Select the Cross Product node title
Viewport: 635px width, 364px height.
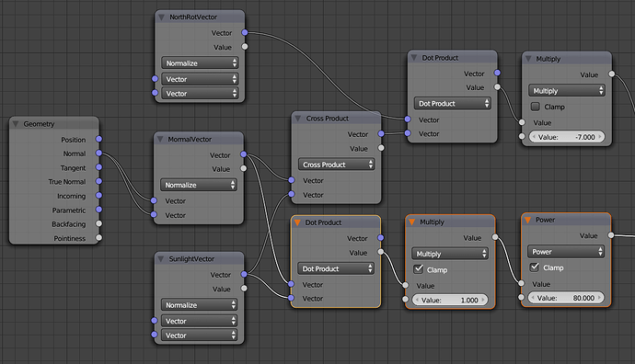328,119
